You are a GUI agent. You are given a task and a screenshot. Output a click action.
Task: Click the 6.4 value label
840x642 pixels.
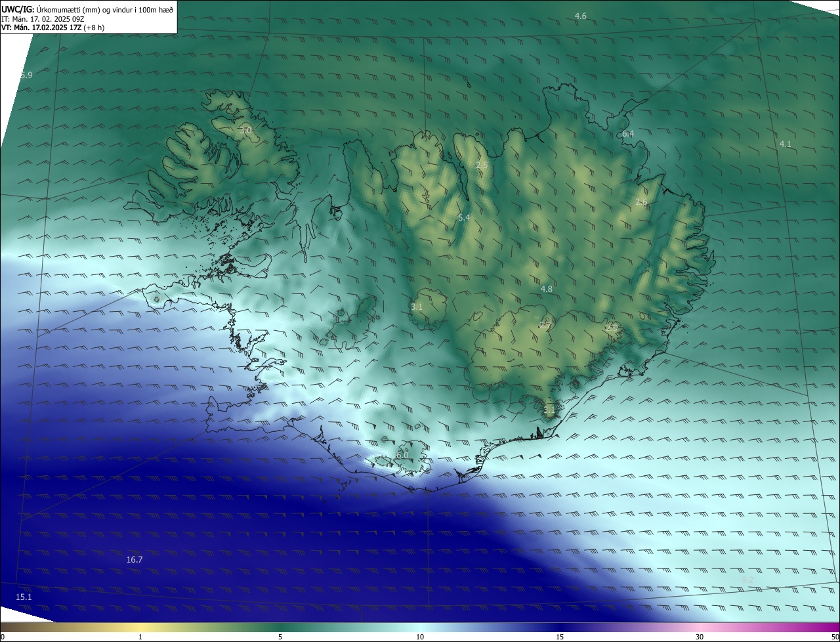(628, 134)
